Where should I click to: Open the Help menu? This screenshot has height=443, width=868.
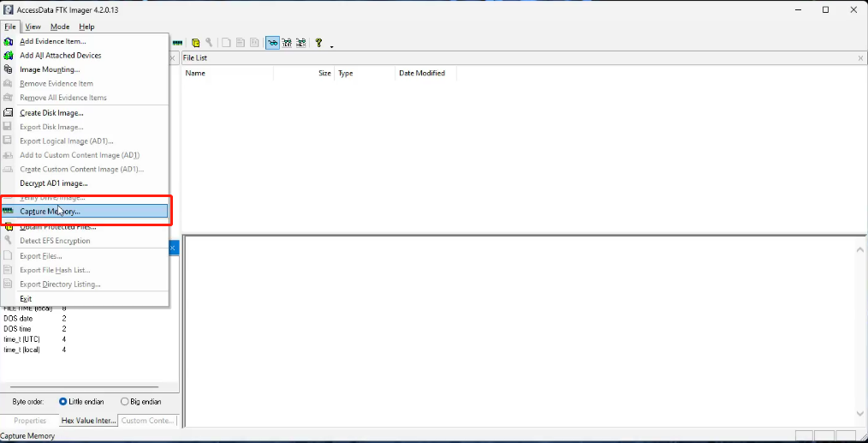(x=86, y=27)
